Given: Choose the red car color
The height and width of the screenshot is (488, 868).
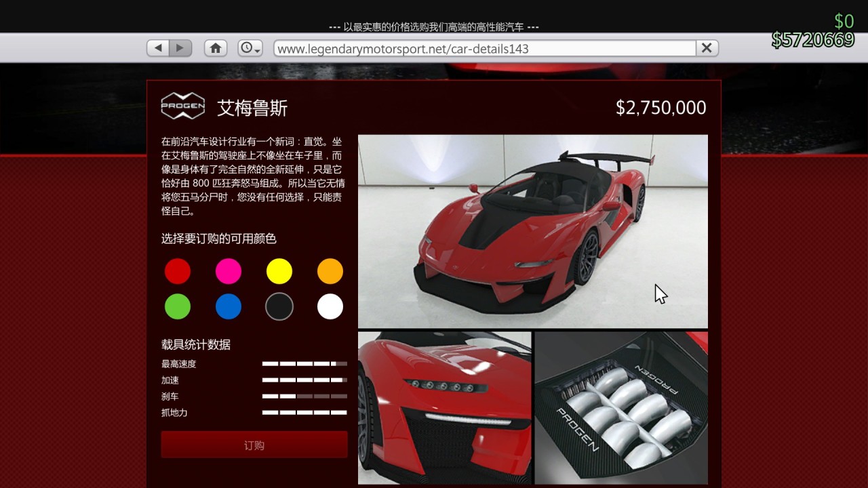Looking at the screenshot, I should tap(178, 272).
